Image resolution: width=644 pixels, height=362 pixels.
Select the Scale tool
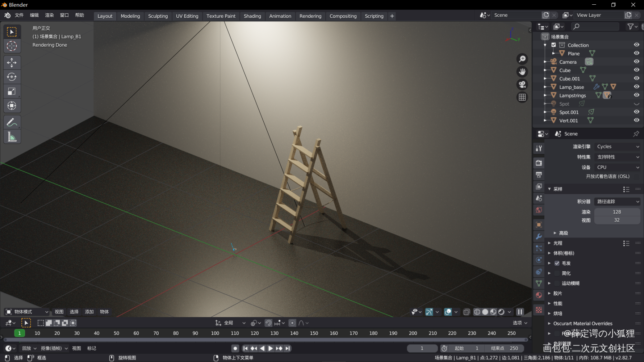12,91
